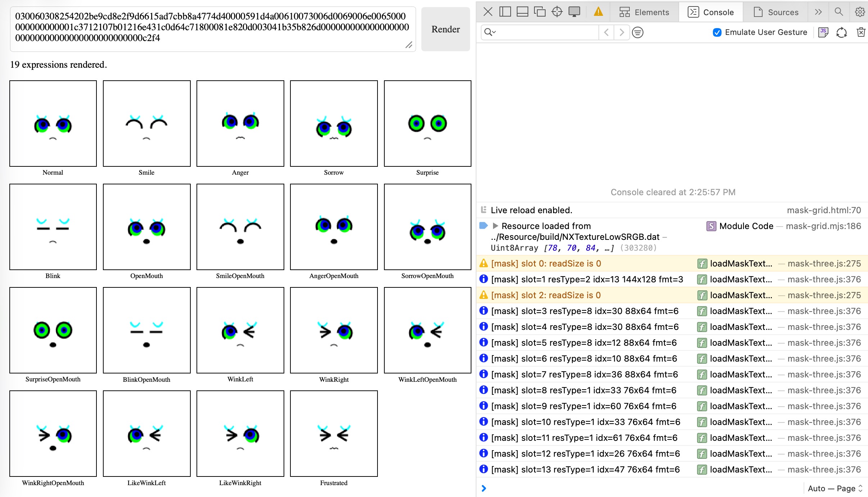
Task: Open the mask-grid.html:70 source link
Action: [824, 210]
